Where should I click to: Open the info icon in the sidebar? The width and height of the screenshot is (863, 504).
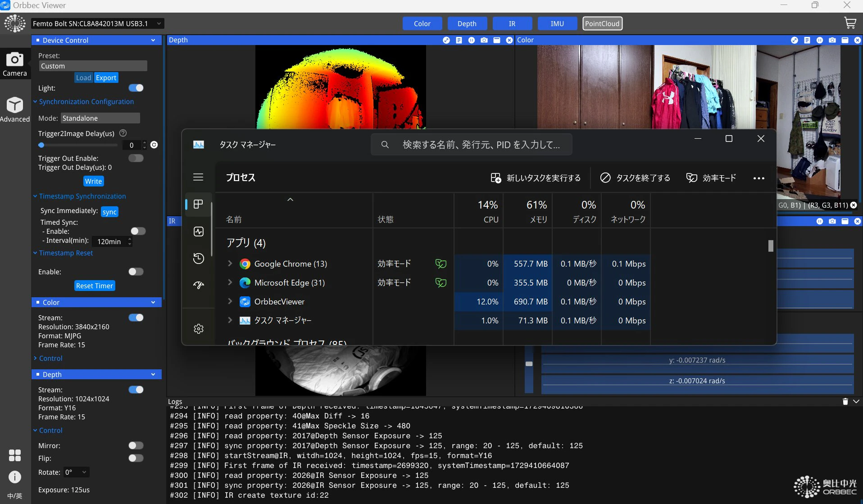pyautogui.click(x=15, y=477)
